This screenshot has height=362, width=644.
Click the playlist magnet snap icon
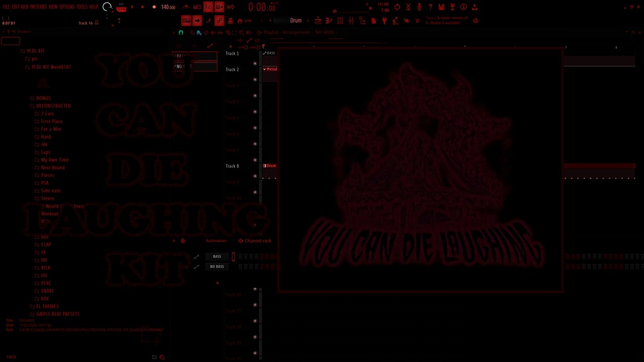coord(181,33)
